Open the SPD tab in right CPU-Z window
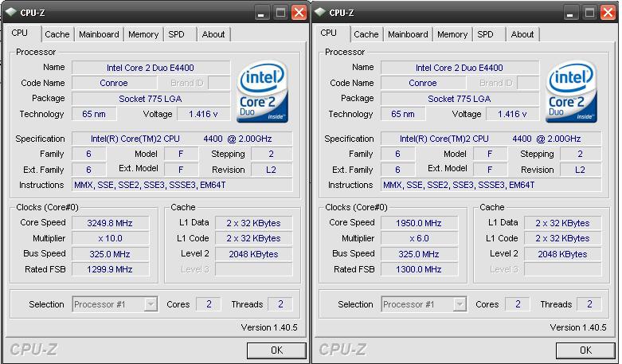This screenshot has width=622, height=364. point(485,34)
